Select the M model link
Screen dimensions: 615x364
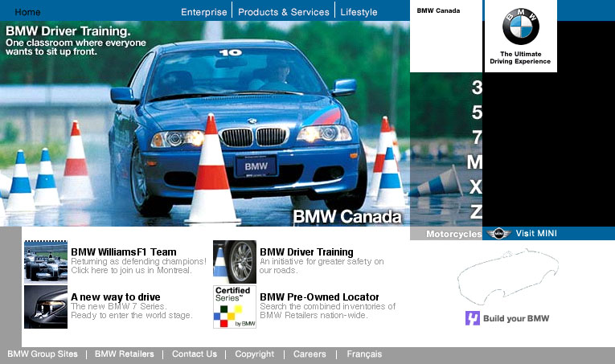pos(474,162)
